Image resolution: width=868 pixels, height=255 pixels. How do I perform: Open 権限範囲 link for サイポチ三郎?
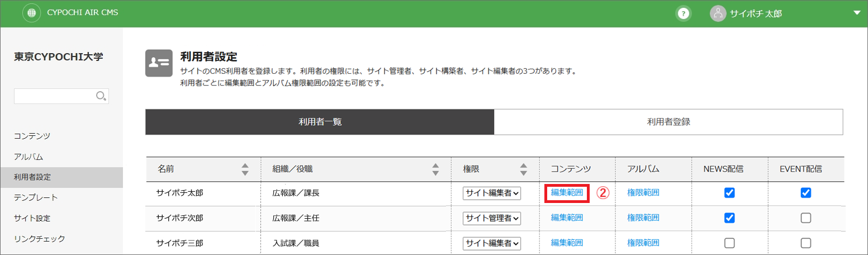tap(643, 243)
